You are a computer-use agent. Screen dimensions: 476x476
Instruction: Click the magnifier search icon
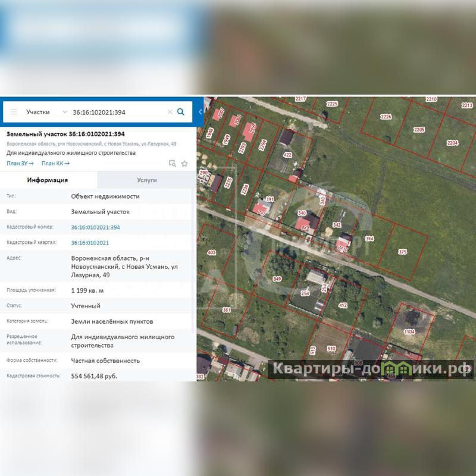(181, 112)
